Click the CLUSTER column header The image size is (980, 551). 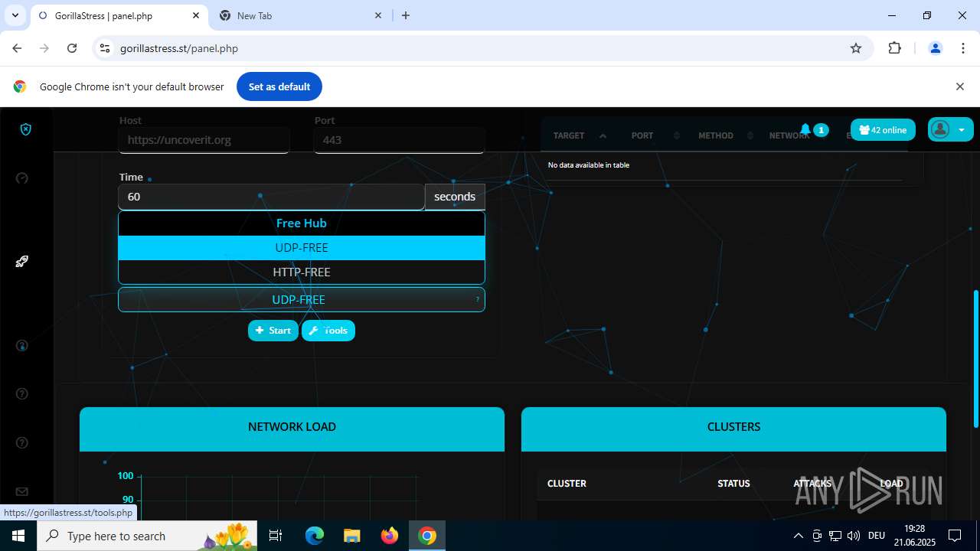point(567,484)
